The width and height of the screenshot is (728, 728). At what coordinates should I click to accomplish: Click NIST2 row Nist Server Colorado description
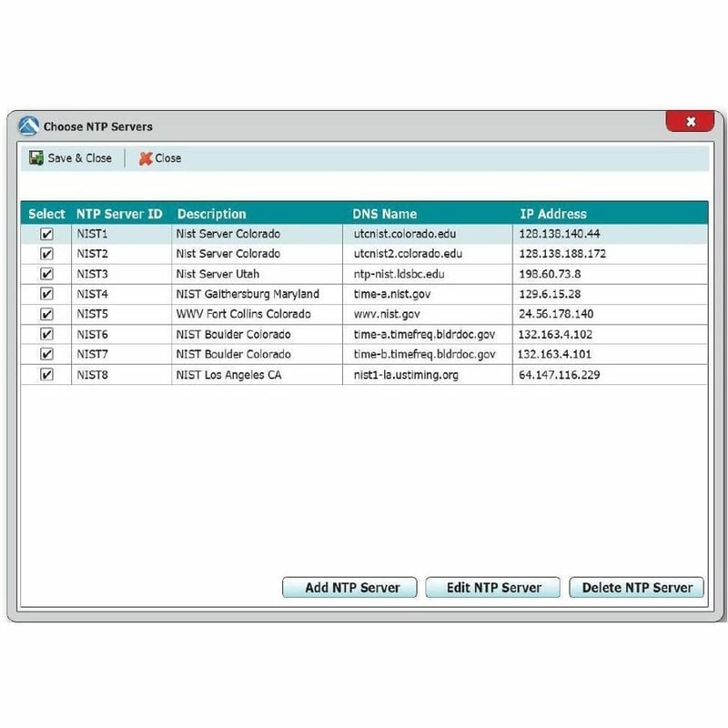[x=228, y=254]
